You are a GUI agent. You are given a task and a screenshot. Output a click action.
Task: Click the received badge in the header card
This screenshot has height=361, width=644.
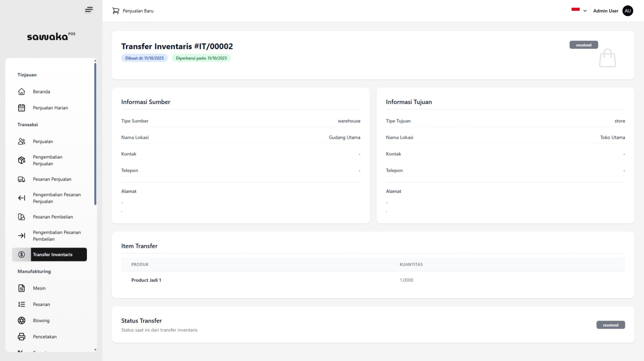pyautogui.click(x=583, y=45)
